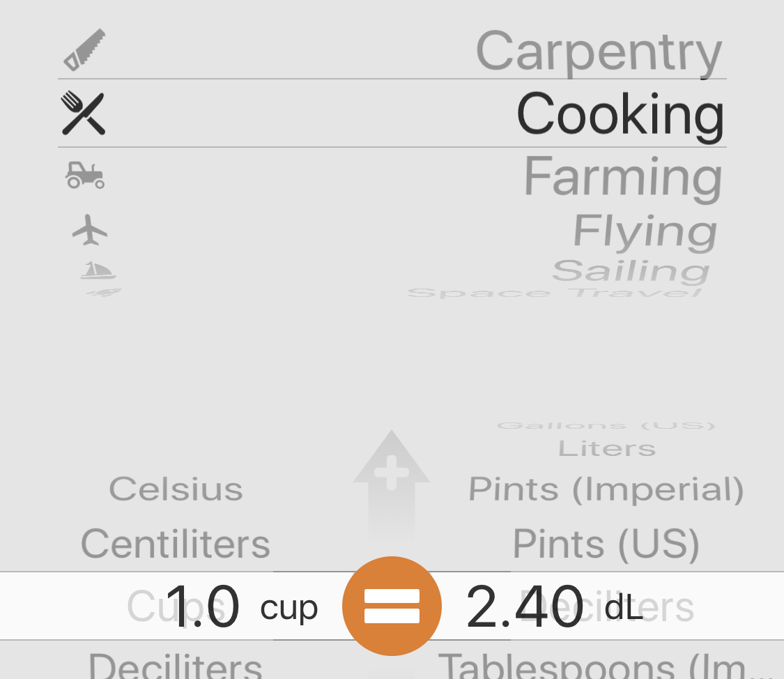Select Celsius in the source unit picker
Screen dimensions: 784x679
[x=176, y=489]
